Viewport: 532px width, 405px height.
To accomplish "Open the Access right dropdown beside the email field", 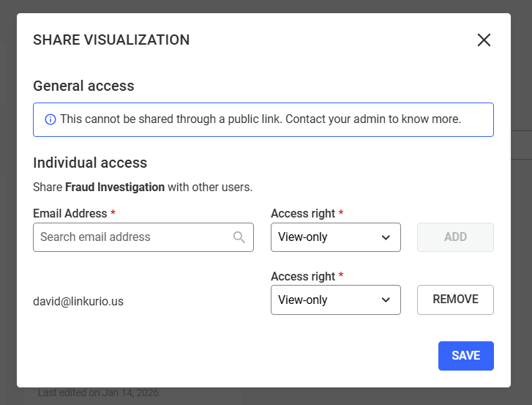I will (335, 237).
